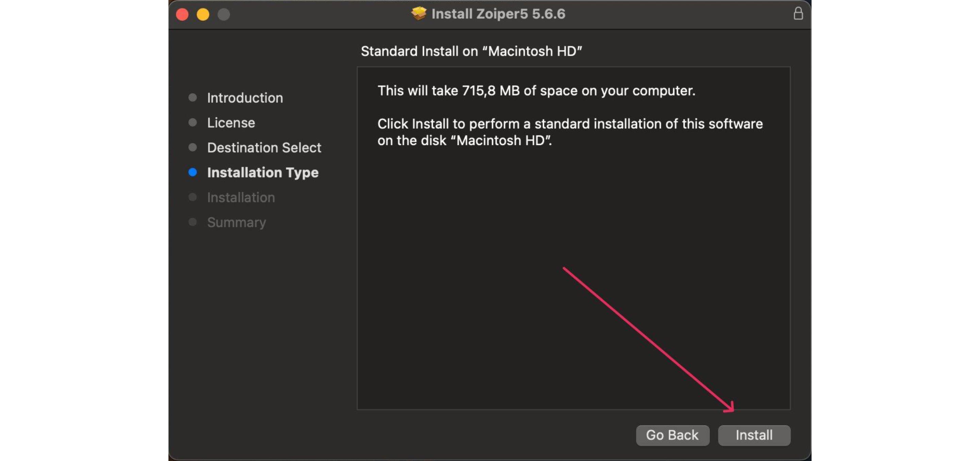Select the License step in sidebar
Image resolution: width=980 pixels, height=461 pixels.
point(231,123)
